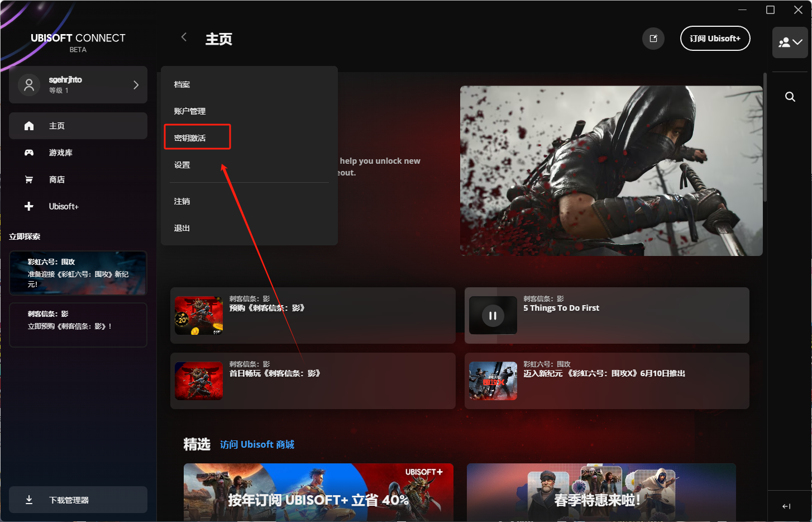Open 游戏库 gamepad icon
The height and width of the screenshot is (522, 812).
[29, 153]
